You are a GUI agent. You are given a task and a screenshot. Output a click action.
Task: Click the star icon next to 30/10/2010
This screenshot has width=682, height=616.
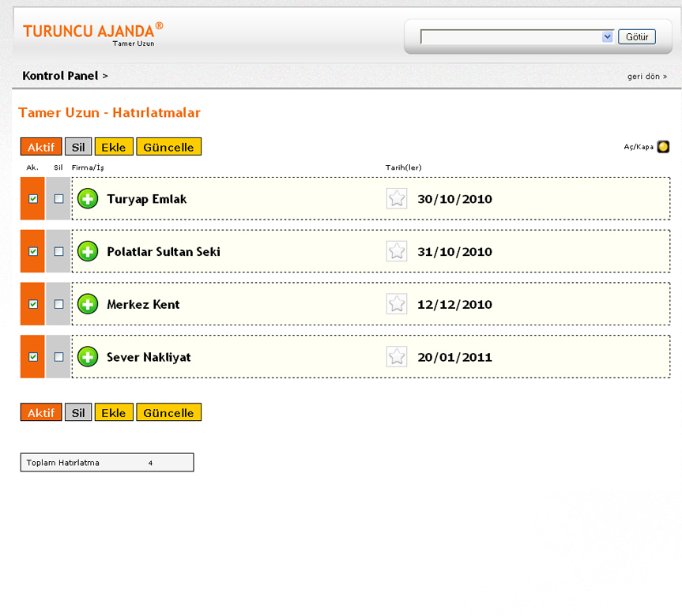click(x=397, y=199)
